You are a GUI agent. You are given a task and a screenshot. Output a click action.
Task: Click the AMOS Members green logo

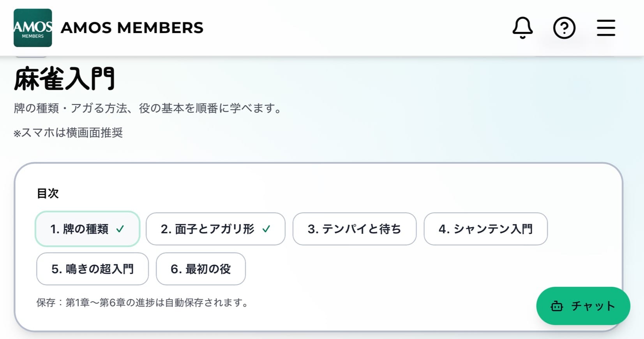coord(33,28)
